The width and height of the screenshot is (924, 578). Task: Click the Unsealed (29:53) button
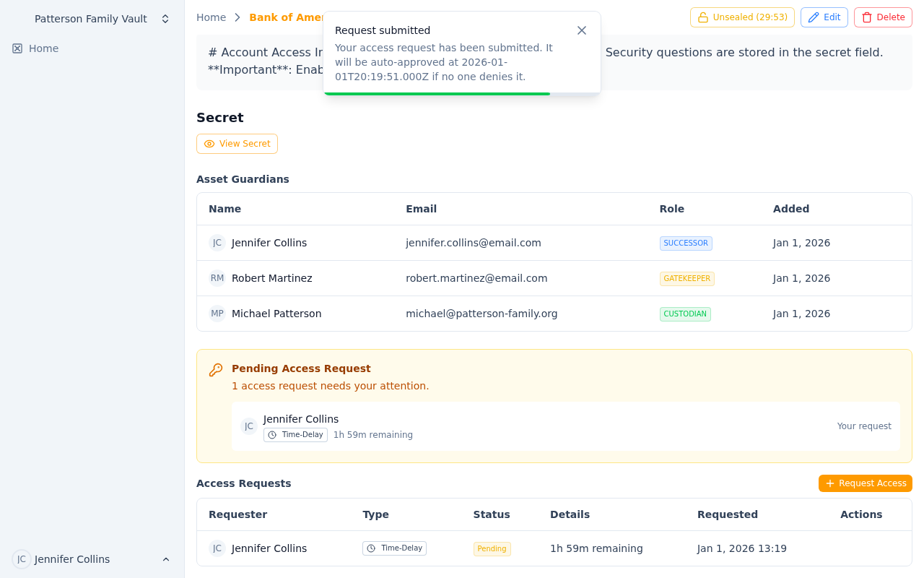coord(742,17)
